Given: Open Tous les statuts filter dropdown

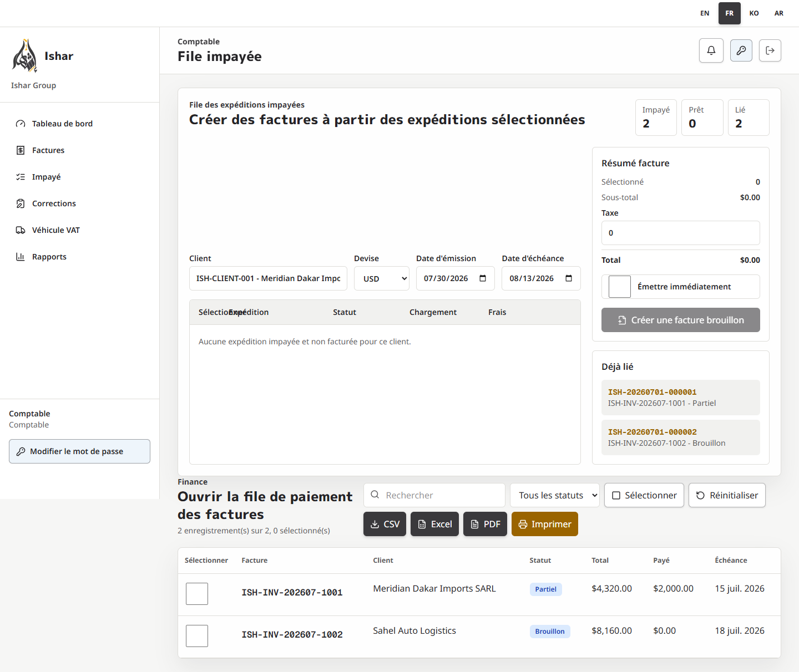Looking at the screenshot, I should click(x=555, y=495).
